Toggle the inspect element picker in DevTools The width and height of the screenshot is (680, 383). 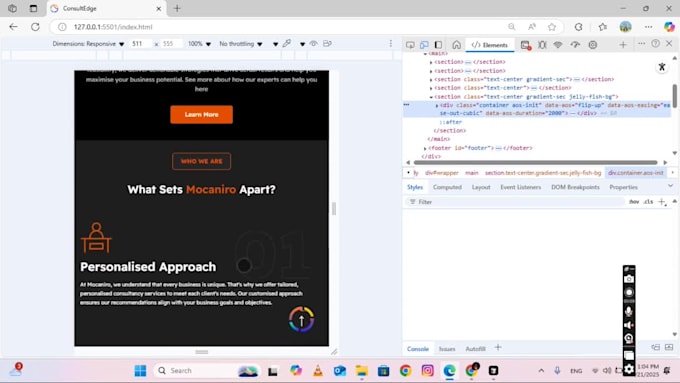pos(410,45)
